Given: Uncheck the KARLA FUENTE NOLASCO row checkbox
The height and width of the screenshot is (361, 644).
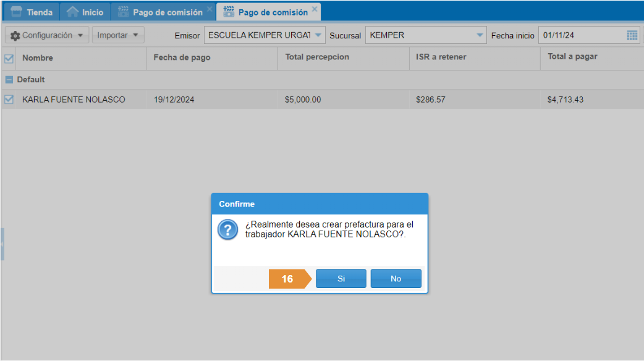Looking at the screenshot, I should pos(9,99).
